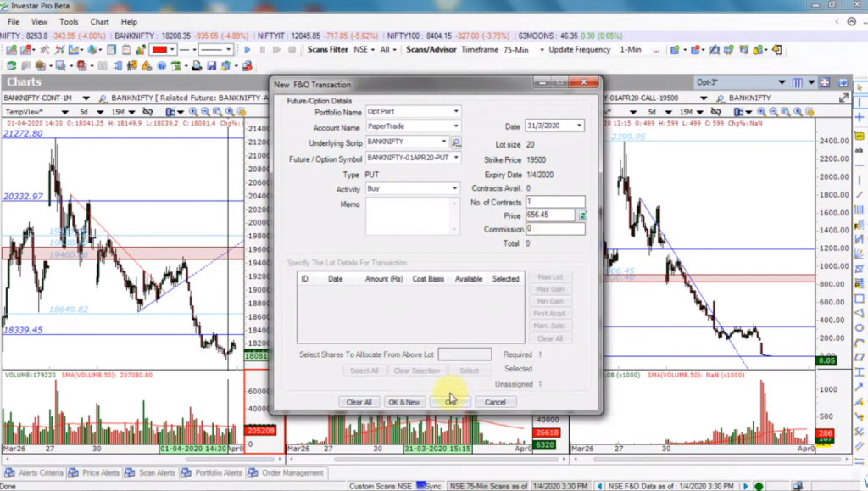Open the View menu

[x=39, y=22]
